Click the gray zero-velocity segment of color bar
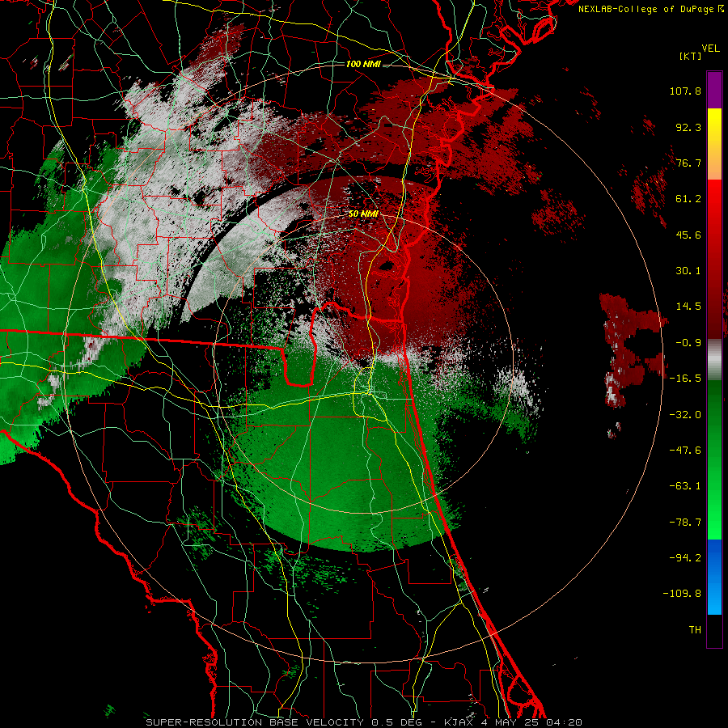The image size is (728, 728). (714, 360)
